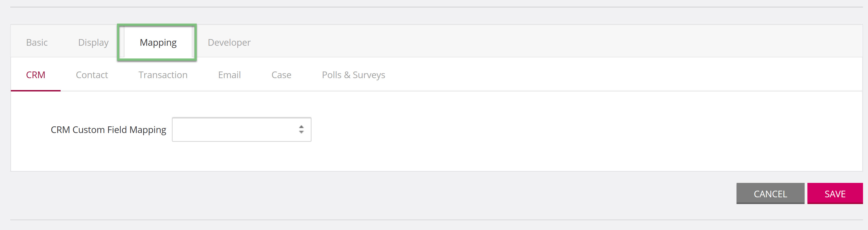Click the upper arrow of dropdown spinner
The image size is (868, 230).
(301, 127)
